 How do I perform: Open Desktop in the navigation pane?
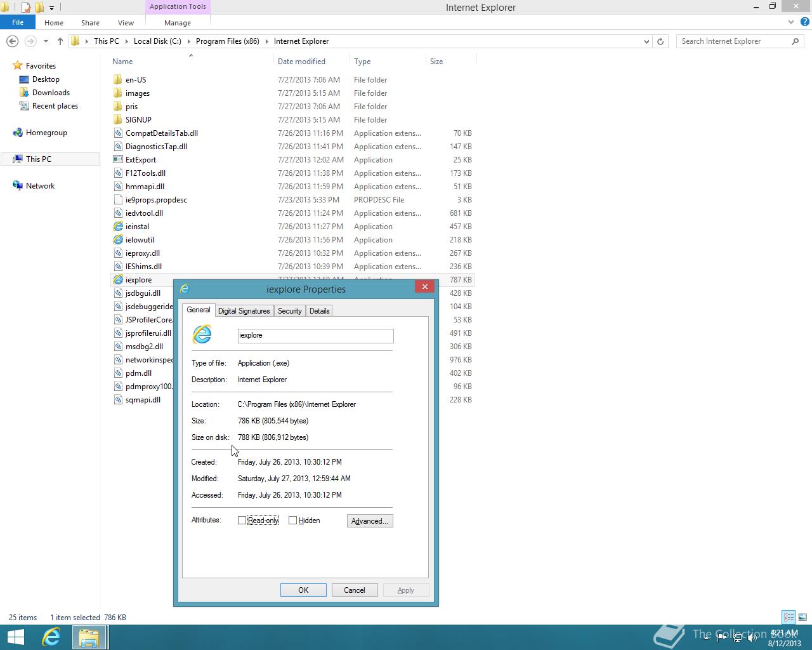pyautogui.click(x=46, y=79)
